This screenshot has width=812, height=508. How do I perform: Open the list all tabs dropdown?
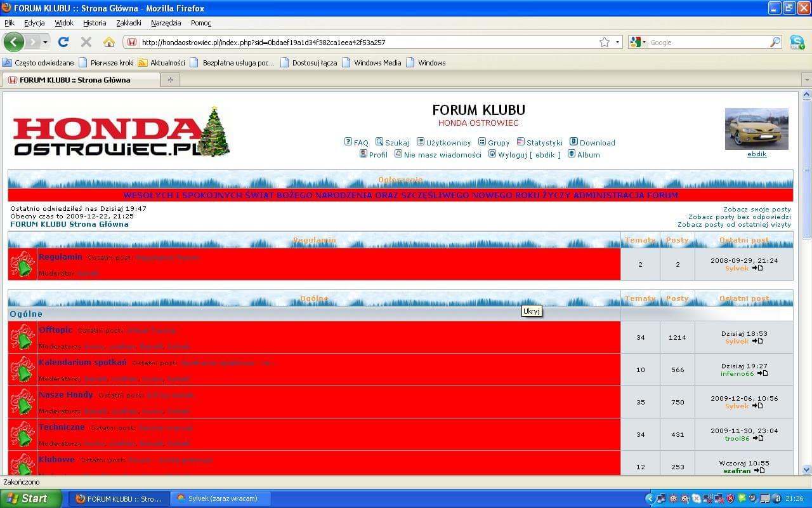pos(806,80)
